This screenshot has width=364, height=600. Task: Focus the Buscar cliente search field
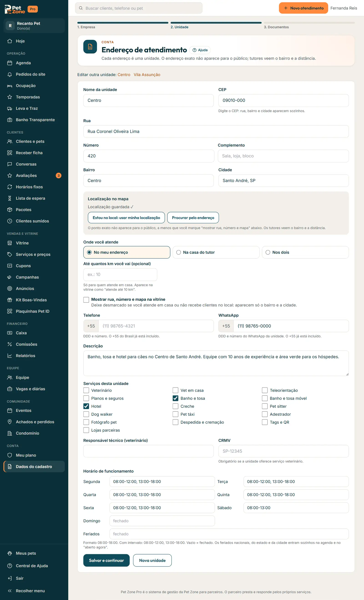click(139, 8)
